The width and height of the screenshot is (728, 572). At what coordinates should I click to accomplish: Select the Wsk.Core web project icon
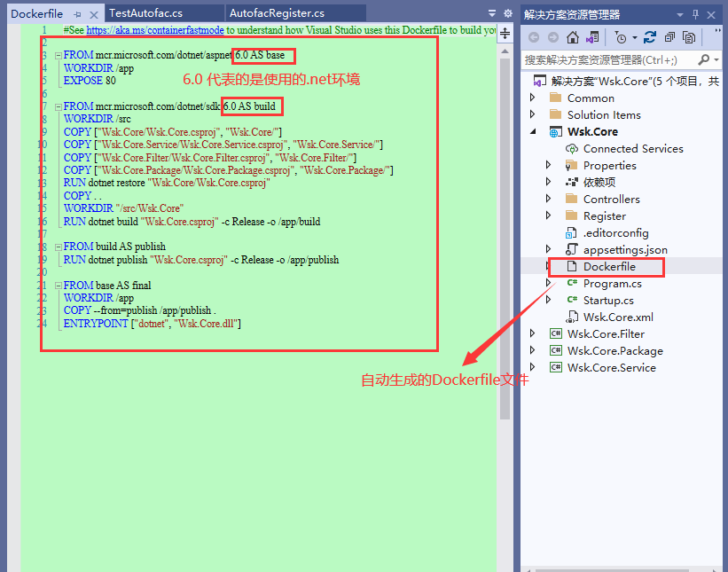point(555,132)
